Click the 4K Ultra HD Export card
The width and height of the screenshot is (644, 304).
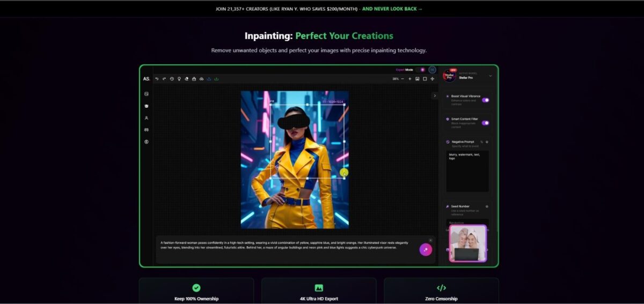coord(319,291)
